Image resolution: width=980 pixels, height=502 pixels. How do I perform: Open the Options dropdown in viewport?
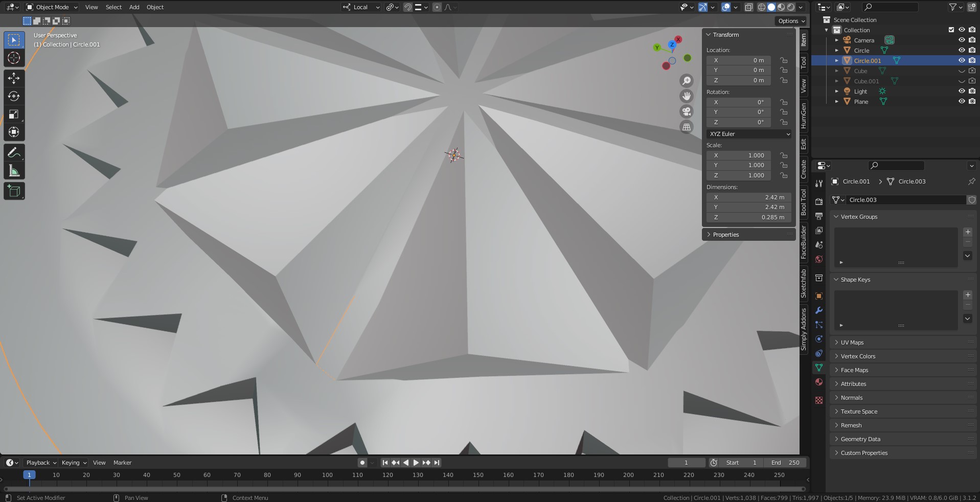[791, 21]
